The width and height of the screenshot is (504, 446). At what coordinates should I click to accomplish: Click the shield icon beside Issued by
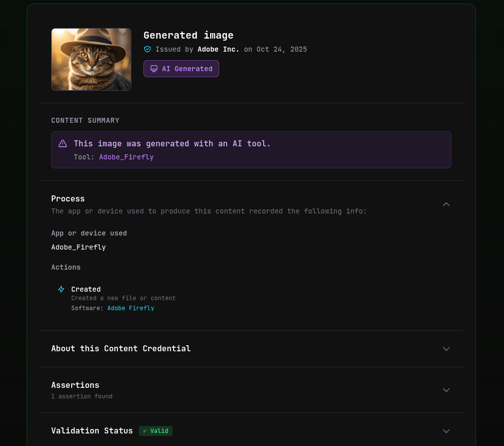pyautogui.click(x=147, y=49)
